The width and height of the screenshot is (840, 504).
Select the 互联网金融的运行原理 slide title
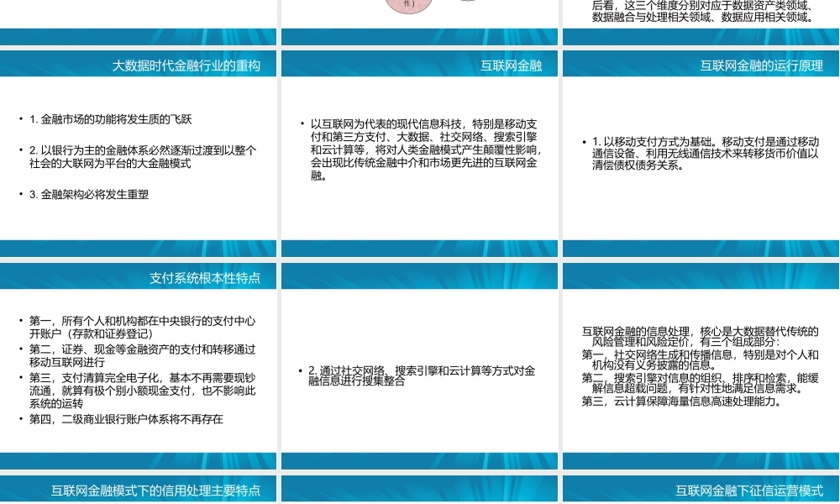point(760,64)
